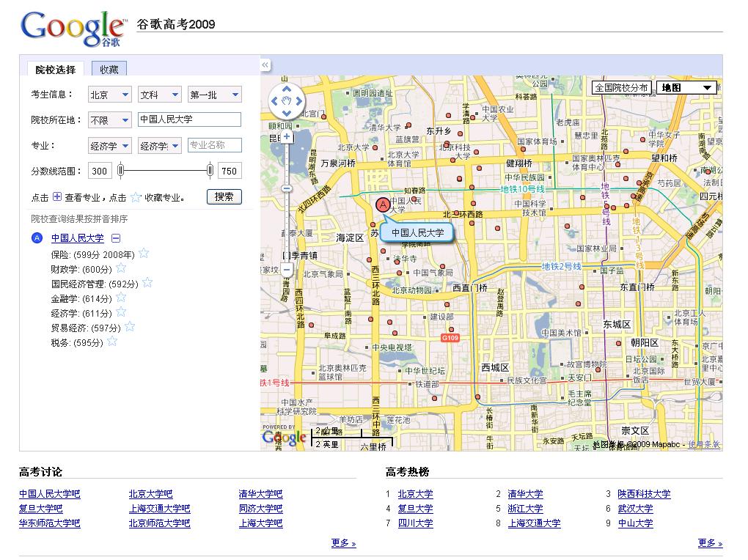Toggle the star next to 税务 major
This screenshot has width=748, height=560.
(x=112, y=342)
